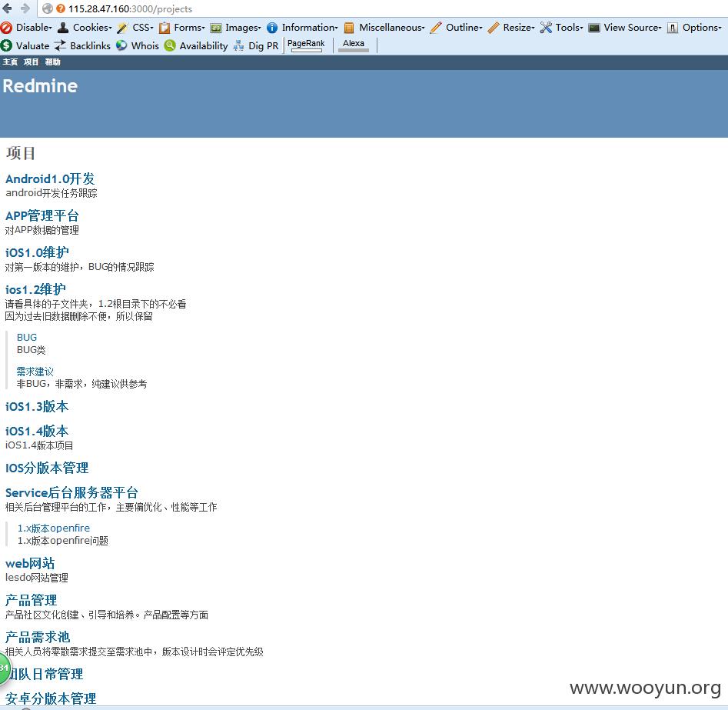Image resolution: width=728 pixels, height=710 pixels.
Task: Click the lesdo网站管理 description text
Action: [x=37, y=578]
